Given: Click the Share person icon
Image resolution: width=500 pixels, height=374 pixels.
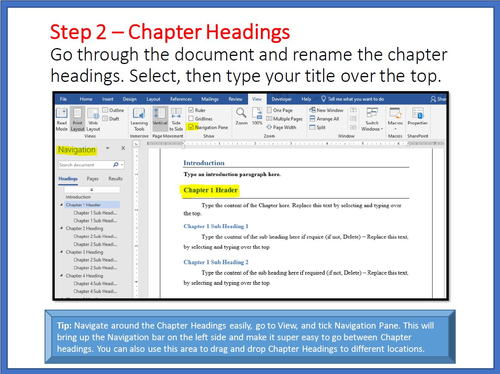Looking at the screenshot, I should (x=433, y=99).
